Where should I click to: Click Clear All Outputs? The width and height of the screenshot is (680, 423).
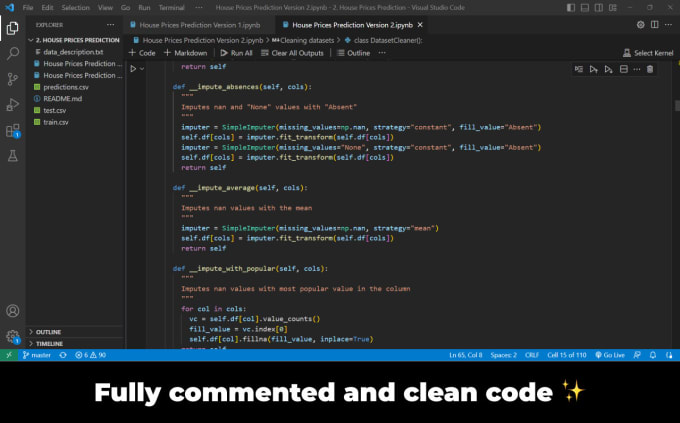tap(292, 53)
